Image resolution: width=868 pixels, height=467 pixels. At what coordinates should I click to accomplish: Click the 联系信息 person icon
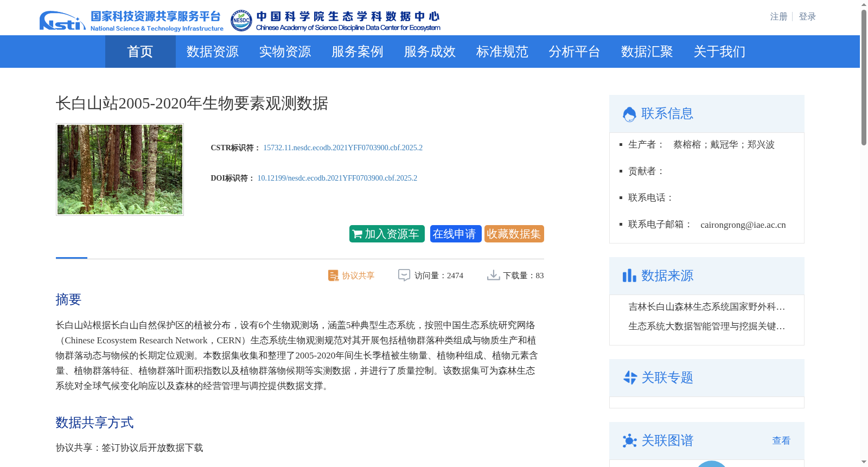click(629, 114)
